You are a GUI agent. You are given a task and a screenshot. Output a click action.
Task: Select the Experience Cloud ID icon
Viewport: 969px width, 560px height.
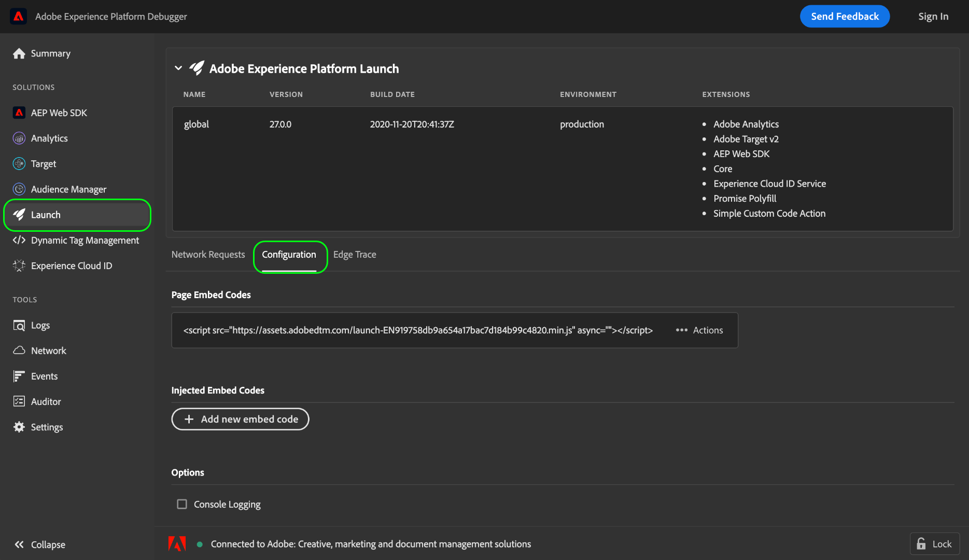point(19,265)
